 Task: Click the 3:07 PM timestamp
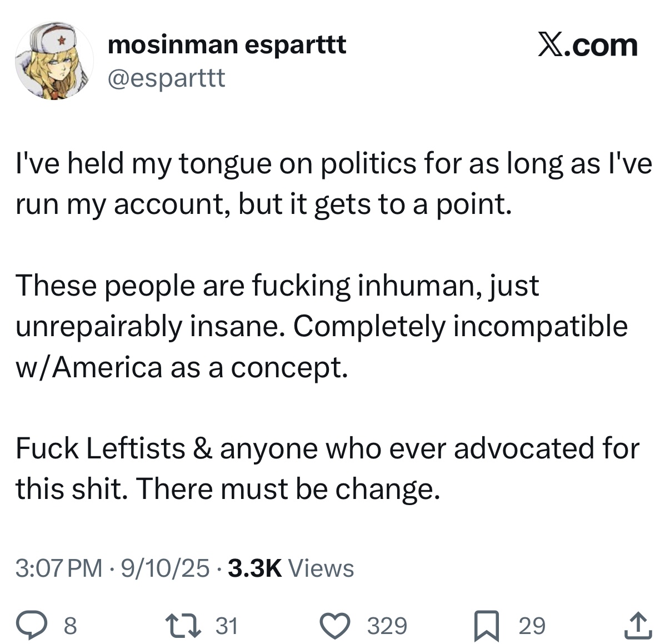coord(59,568)
